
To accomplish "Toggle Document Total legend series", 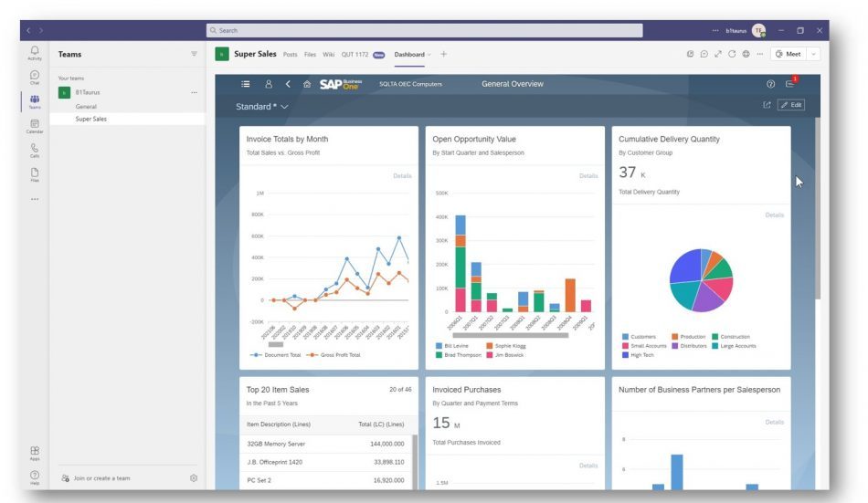I will [x=276, y=355].
